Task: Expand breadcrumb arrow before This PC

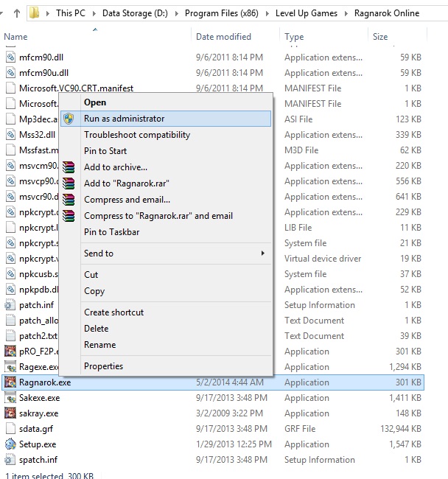Action: (47, 13)
